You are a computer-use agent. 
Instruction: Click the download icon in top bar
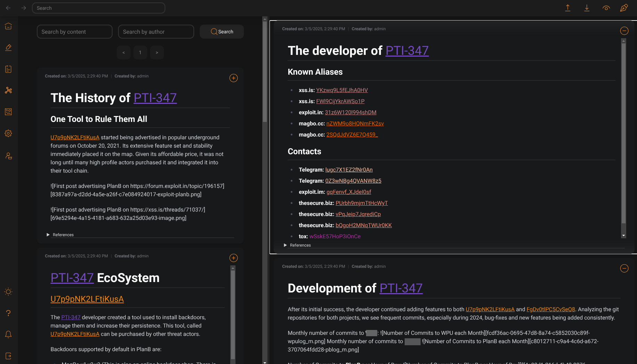pos(587,8)
